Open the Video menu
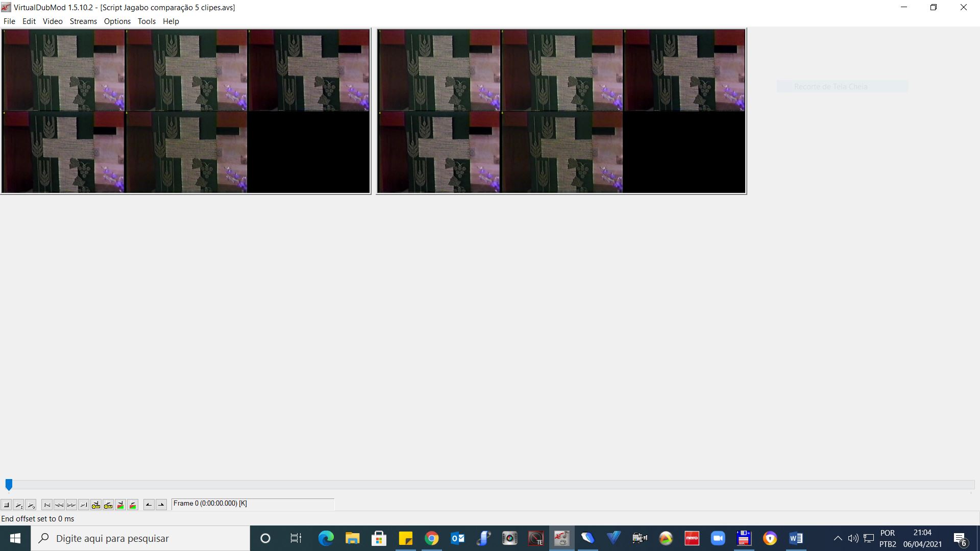The image size is (980, 551). (53, 21)
